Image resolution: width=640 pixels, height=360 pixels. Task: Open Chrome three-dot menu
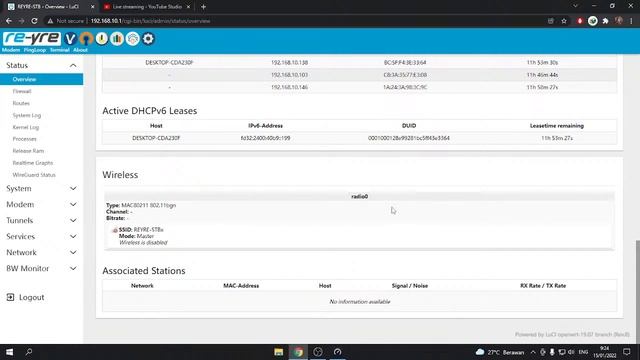(x=631, y=21)
